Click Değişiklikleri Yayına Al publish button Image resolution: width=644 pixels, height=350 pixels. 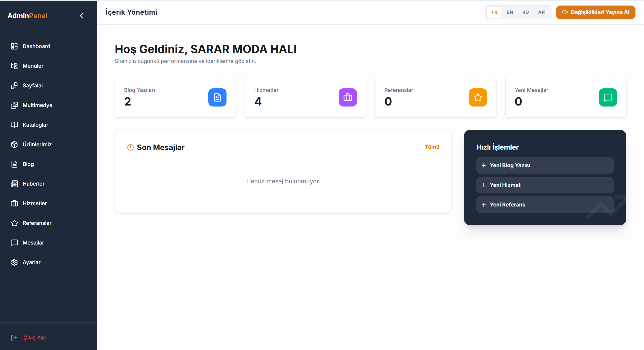(x=595, y=12)
